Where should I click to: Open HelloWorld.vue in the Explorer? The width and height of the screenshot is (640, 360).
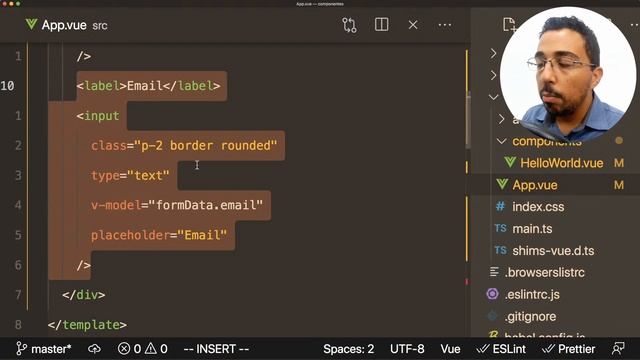(562, 163)
